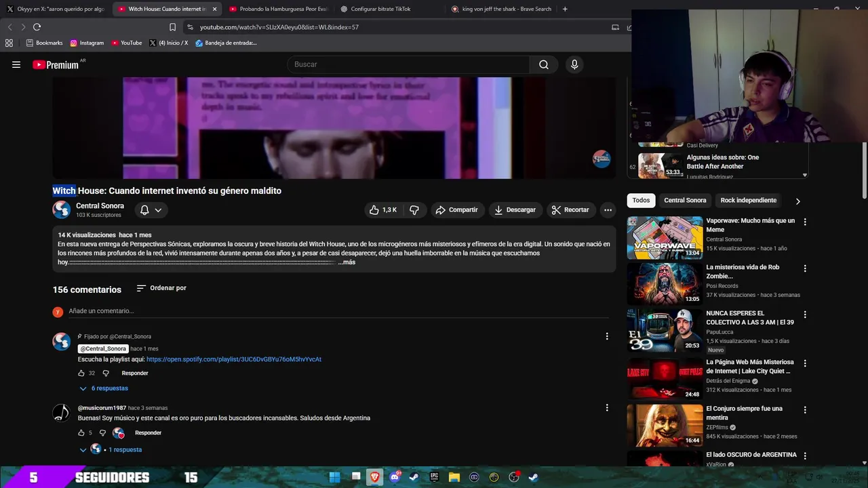Switch to Probando la Hamburguesa tab
This screenshot has height=488, width=868.
(278, 9)
